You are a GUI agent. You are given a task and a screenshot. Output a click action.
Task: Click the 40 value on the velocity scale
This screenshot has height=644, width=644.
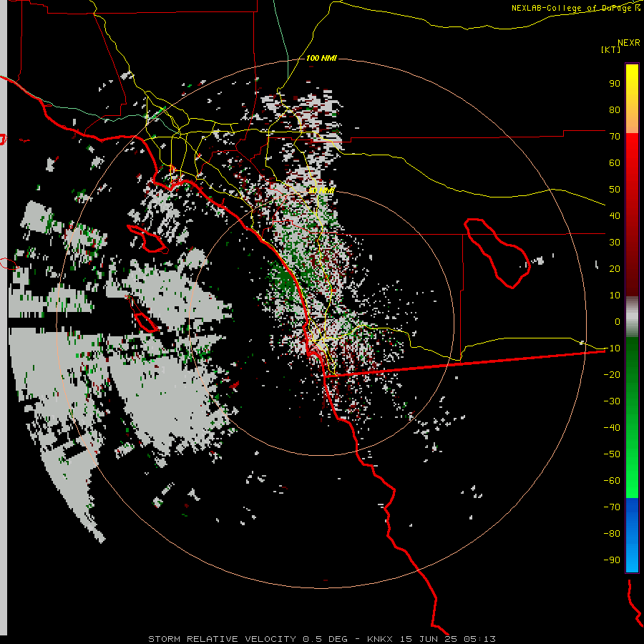(x=615, y=215)
